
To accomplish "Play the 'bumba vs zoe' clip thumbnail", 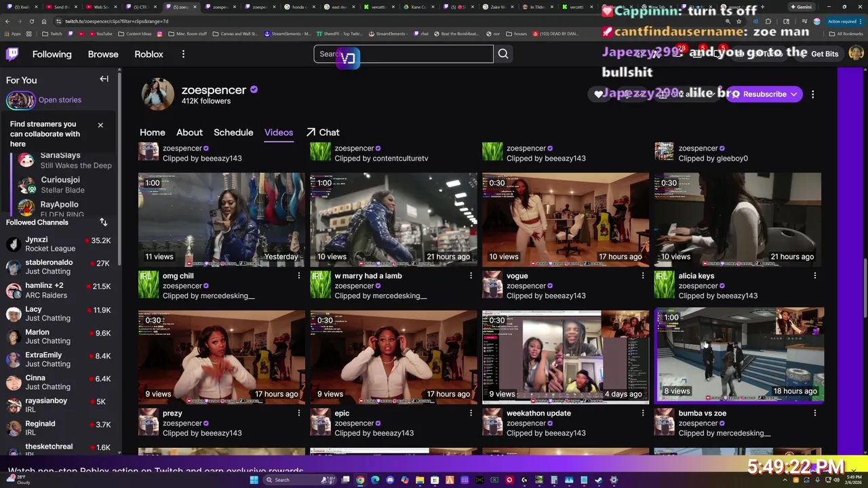I will (x=739, y=354).
